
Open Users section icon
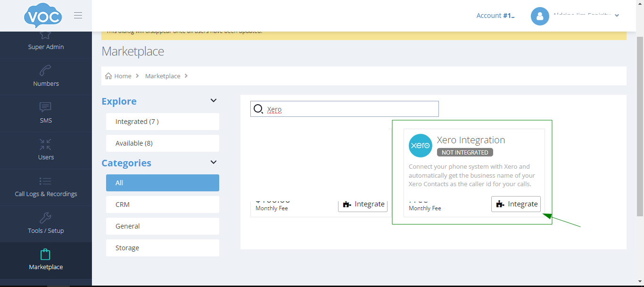[x=46, y=144]
